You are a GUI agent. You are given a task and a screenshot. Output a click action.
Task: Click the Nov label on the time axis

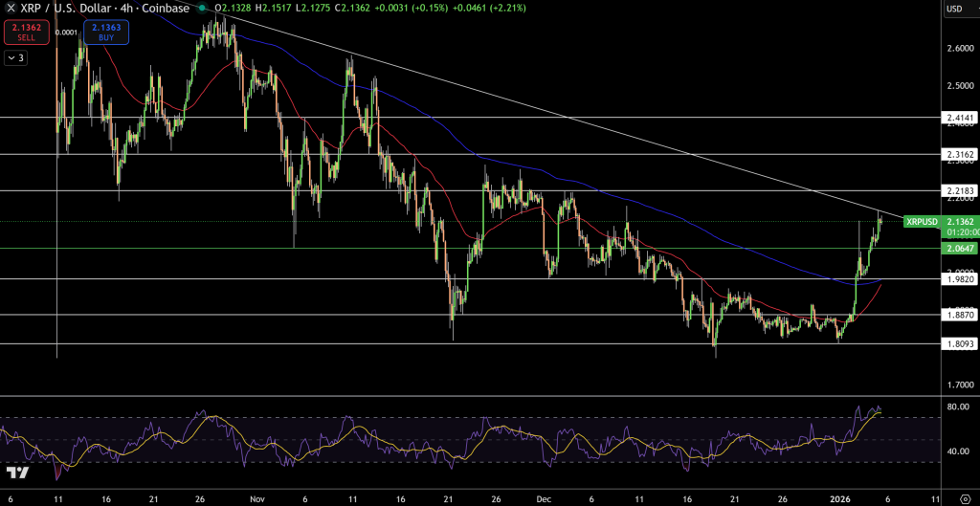click(x=256, y=499)
